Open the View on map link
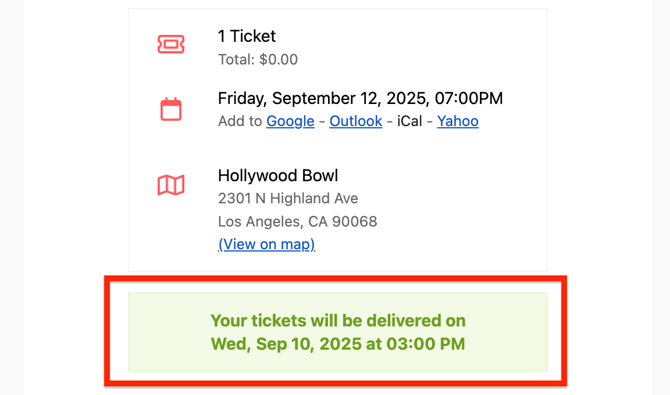The height and width of the screenshot is (395, 670). click(267, 244)
